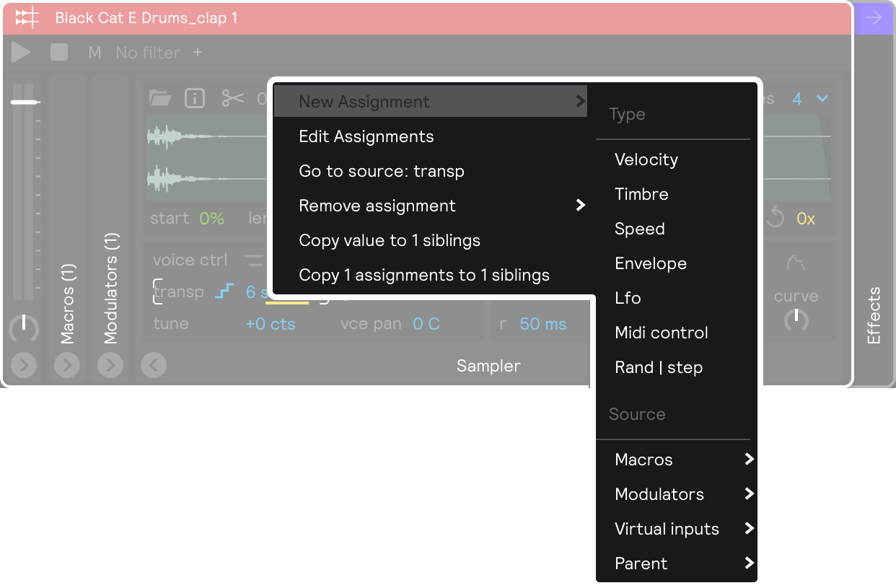
Task: Click the Black Cat E Drums_clap 1 title
Action: pyautogui.click(x=146, y=18)
